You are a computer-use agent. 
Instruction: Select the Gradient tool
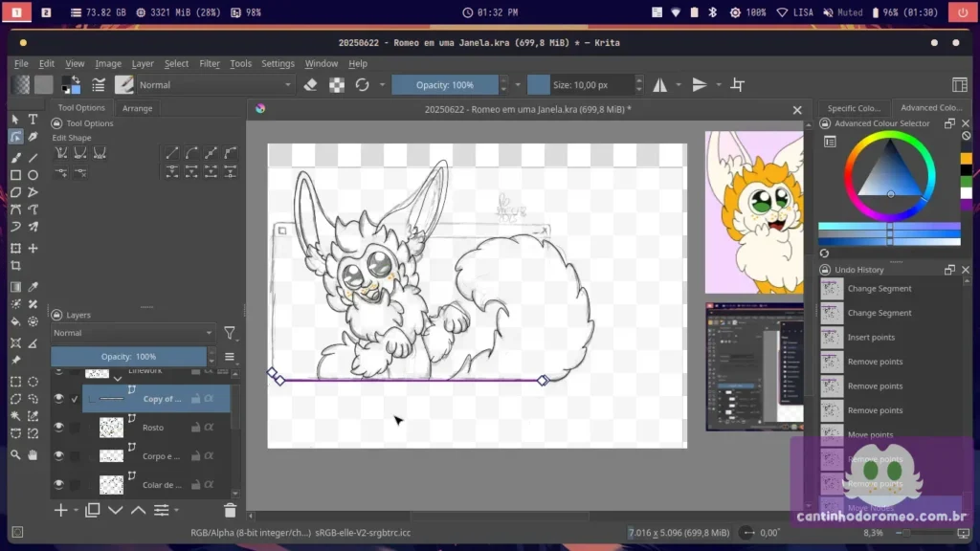[15, 287]
